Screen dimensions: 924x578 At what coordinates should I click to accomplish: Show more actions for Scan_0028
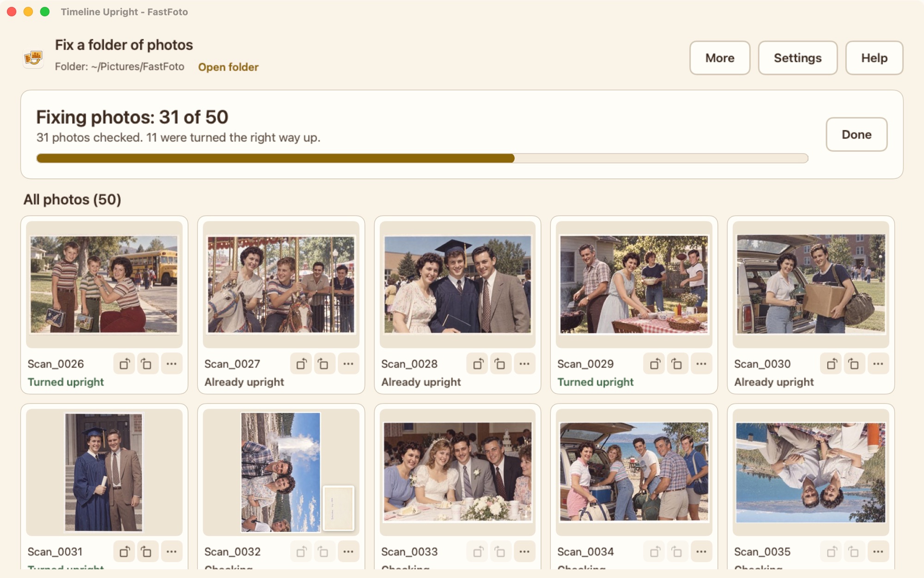(524, 364)
